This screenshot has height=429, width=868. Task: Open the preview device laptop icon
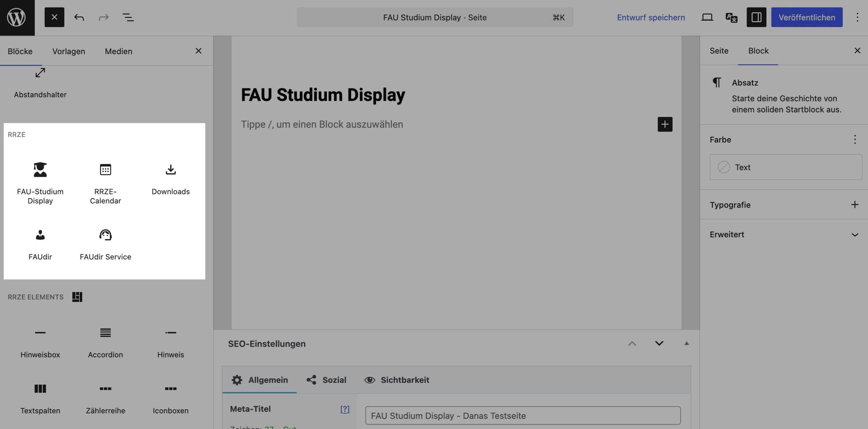click(x=707, y=17)
